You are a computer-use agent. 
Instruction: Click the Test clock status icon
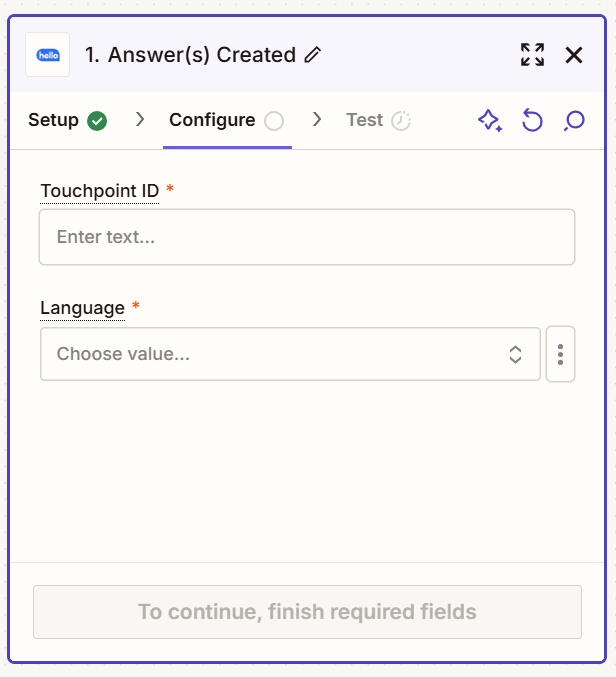(401, 121)
